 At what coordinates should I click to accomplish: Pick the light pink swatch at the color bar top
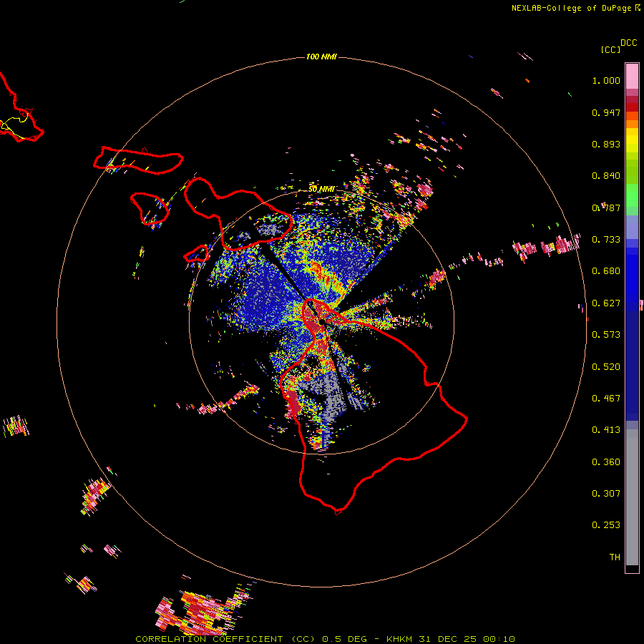point(632,76)
